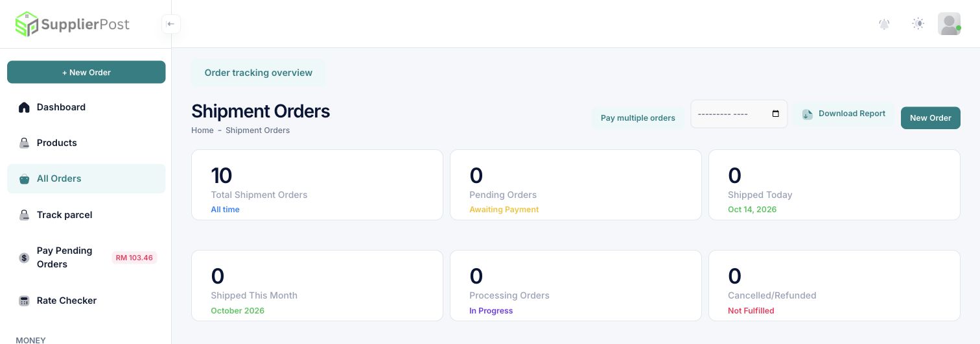This screenshot has height=344, width=980.
Task: Click Awaiting Payment label
Action: [504, 210]
